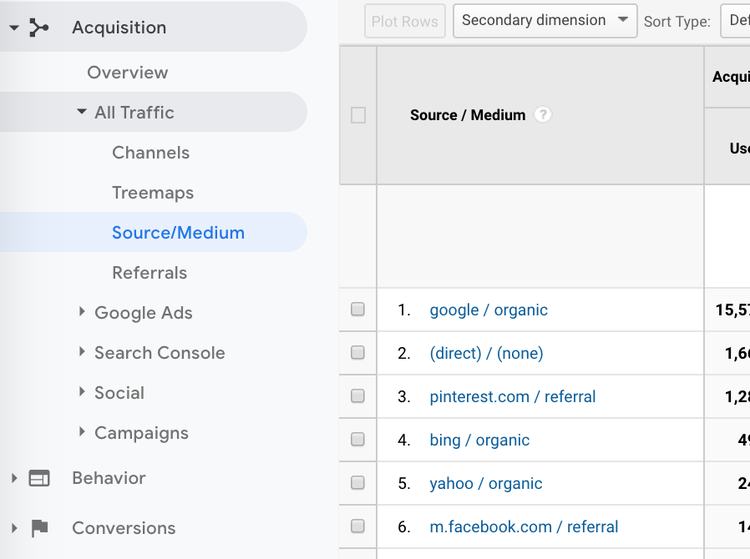Open the Referrals report
Viewport: 750px width, 559px height.
click(149, 273)
